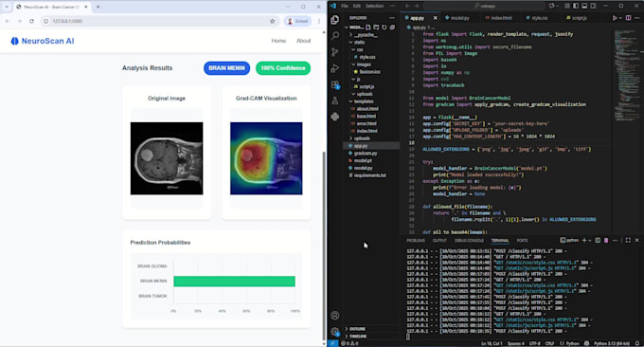Click the remote window indicator in status bar

(332, 343)
